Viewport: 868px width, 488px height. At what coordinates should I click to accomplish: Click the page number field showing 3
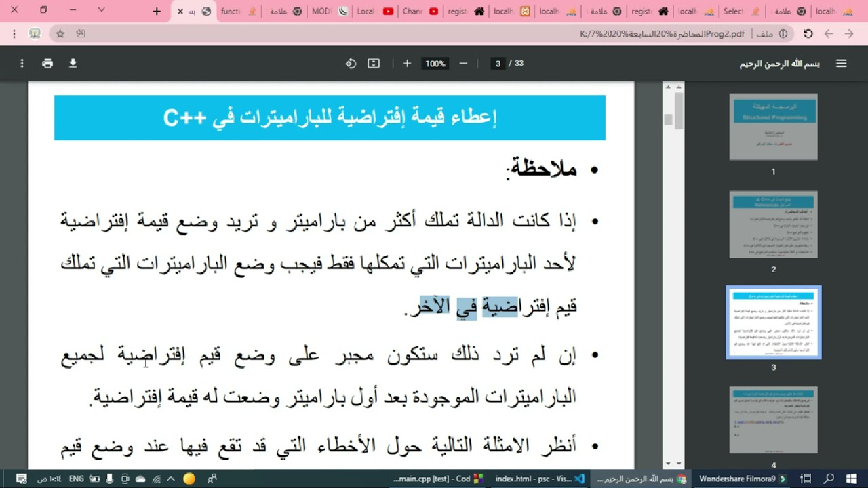point(498,64)
